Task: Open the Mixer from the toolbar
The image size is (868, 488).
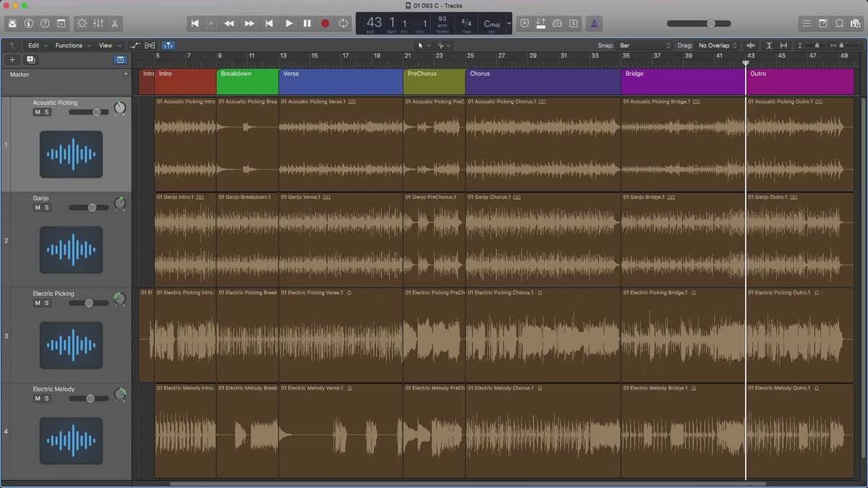Action: tap(98, 23)
